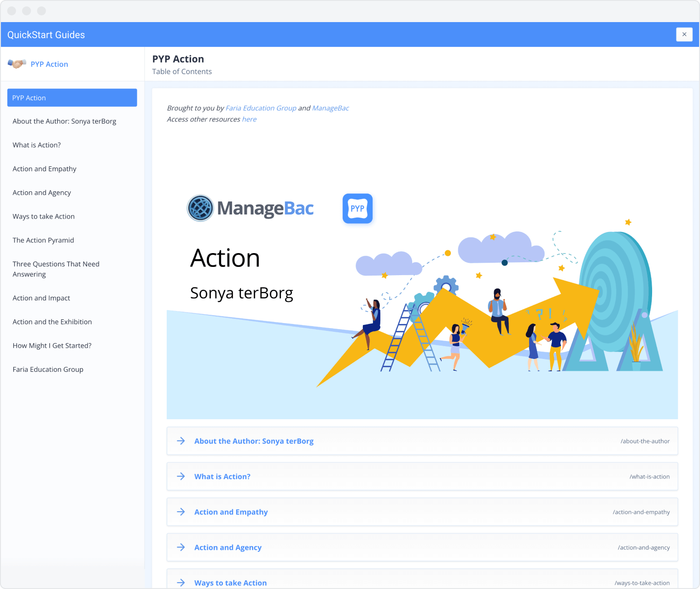This screenshot has height=589, width=700.
Task: Open The Action Pyramid sidebar entry
Action: click(43, 240)
